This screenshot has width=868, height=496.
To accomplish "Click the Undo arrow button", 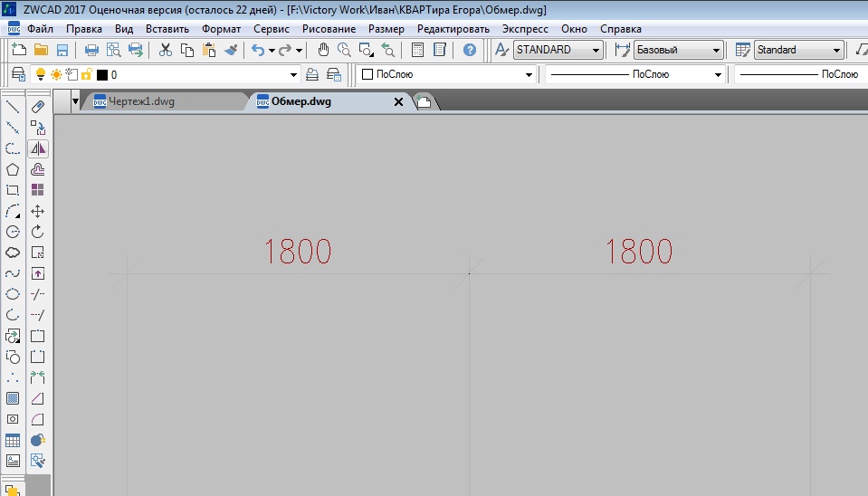I will point(258,51).
